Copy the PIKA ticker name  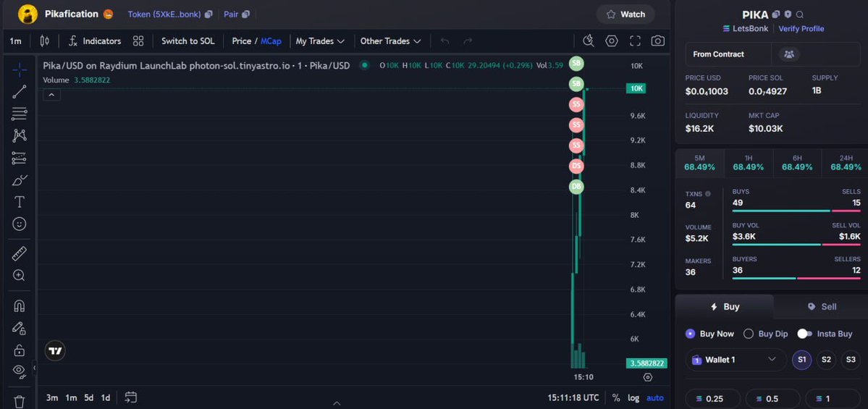click(x=776, y=14)
